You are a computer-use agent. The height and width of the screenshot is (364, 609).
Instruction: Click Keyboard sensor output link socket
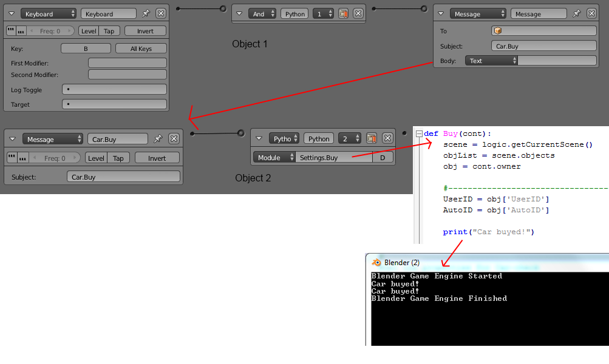point(178,8)
